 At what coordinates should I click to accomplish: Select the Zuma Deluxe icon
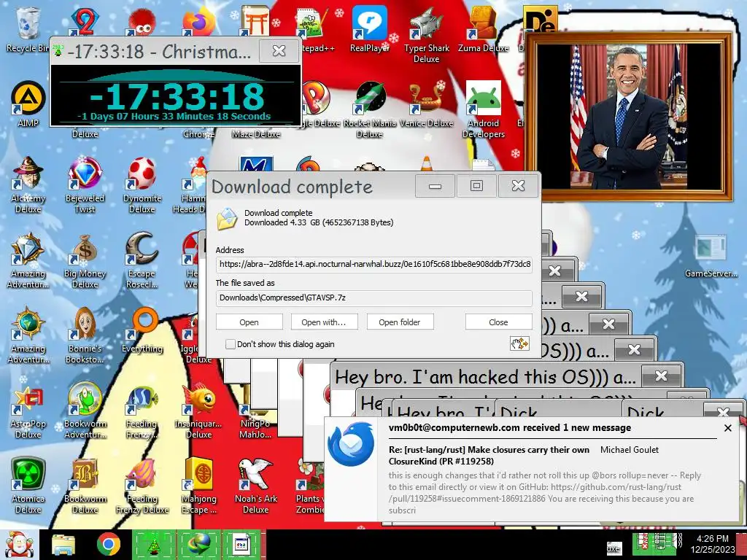[484, 28]
